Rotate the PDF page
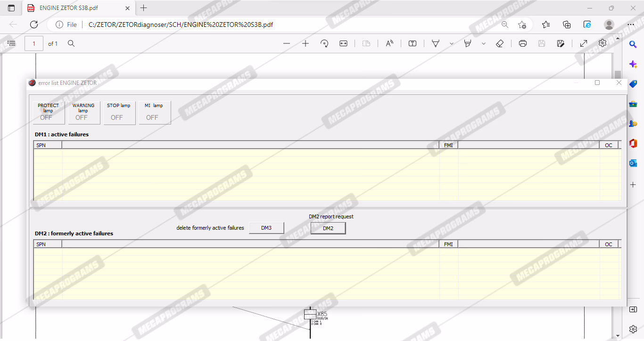 point(324,43)
